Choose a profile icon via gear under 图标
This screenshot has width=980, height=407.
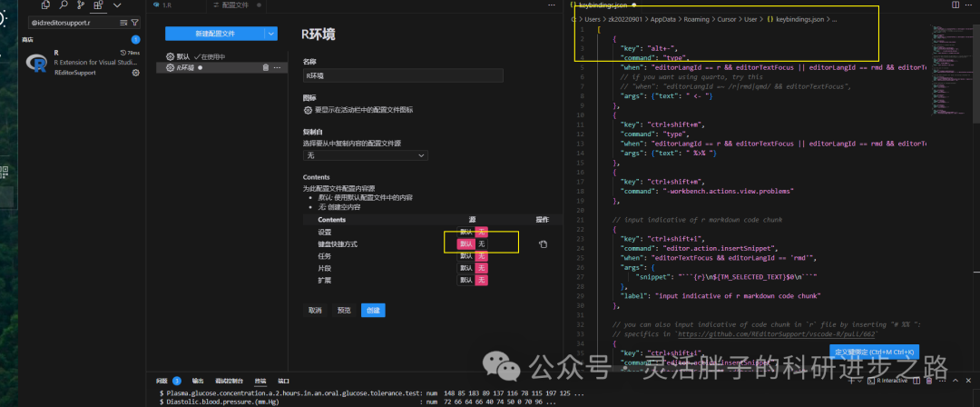[308, 110]
